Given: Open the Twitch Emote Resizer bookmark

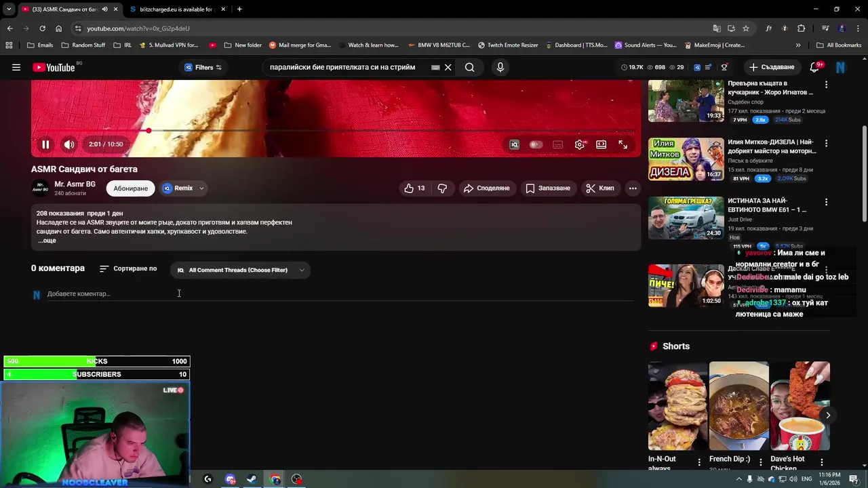Looking at the screenshot, I should click(x=508, y=45).
